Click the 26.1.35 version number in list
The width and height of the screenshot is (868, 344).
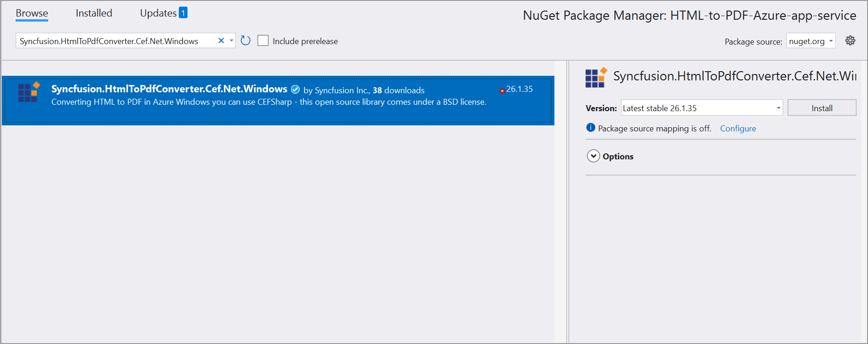(x=519, y=89)
